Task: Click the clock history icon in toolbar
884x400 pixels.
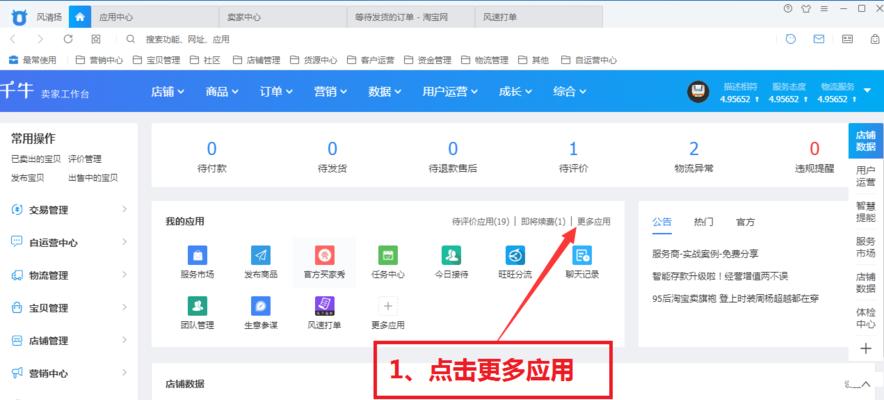Action: point(791,39)
